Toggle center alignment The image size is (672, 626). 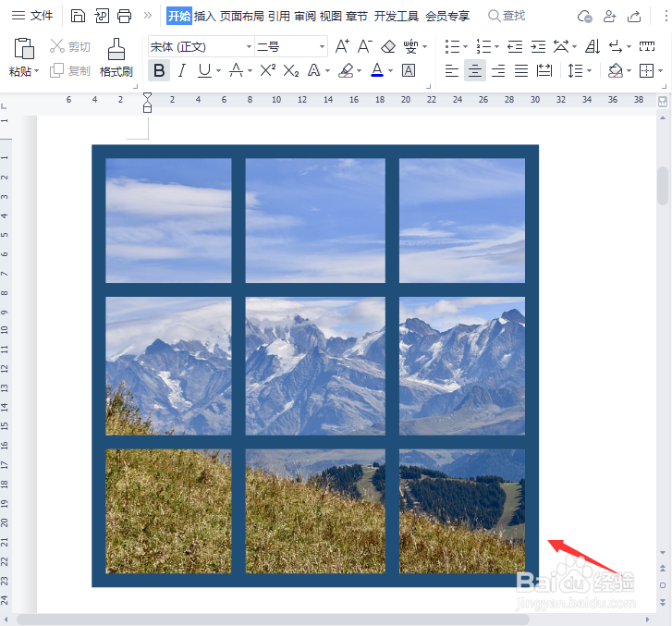[475, 70]
